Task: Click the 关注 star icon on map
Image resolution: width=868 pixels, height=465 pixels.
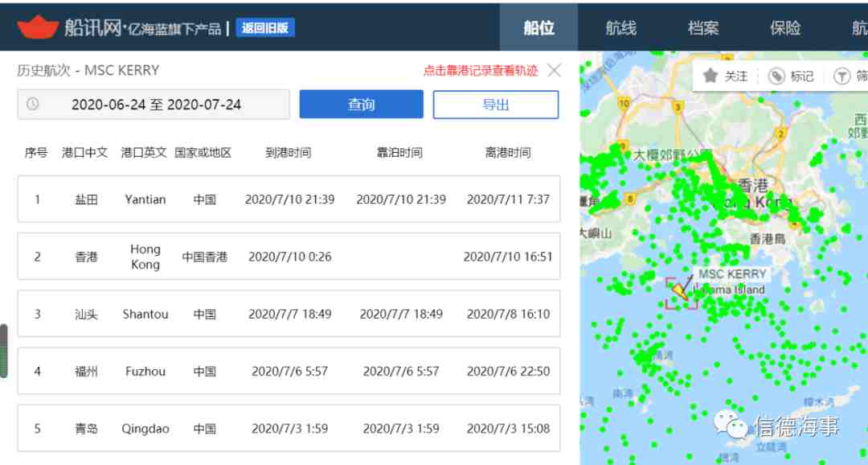Action: pos(710,76)
